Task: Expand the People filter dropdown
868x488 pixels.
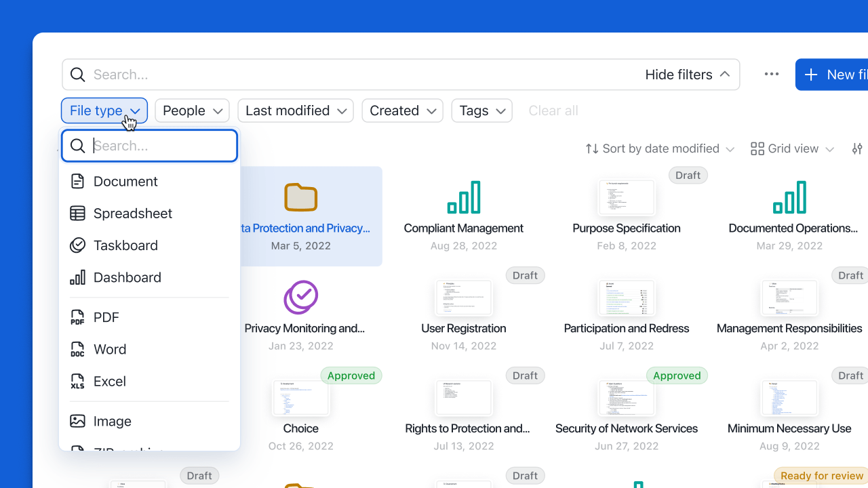Action: click(192, 110)
